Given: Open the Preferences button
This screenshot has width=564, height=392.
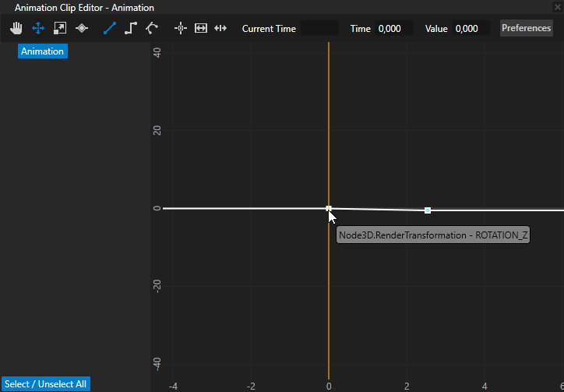Looking at the screenshot, I should click(526, 28).
